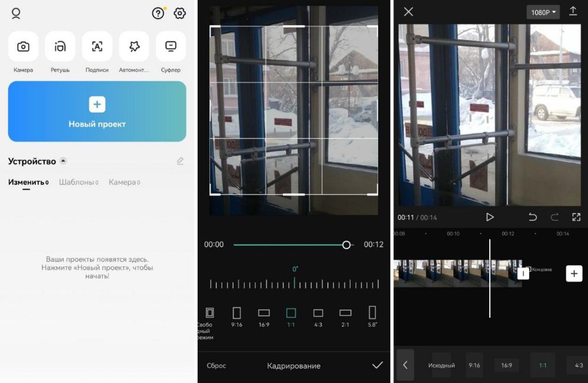Open the Ретушь tool

(x=60, y=46)
